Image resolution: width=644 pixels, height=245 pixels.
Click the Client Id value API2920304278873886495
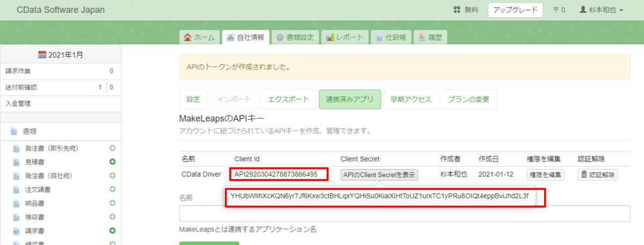[x=276, y=174]
